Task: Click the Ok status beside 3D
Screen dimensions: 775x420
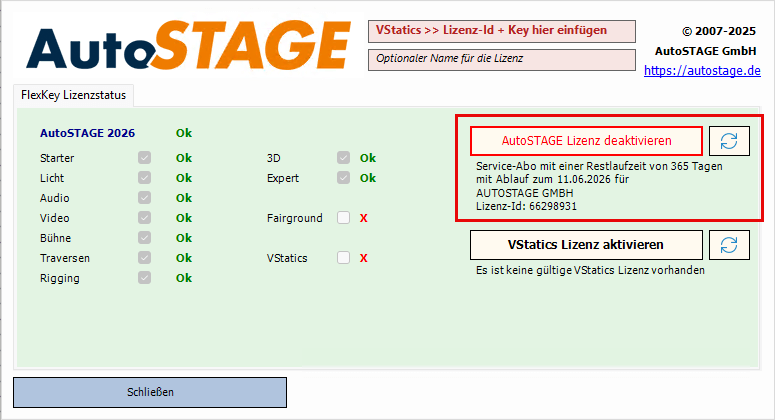Action: click(x=368, y=158)
